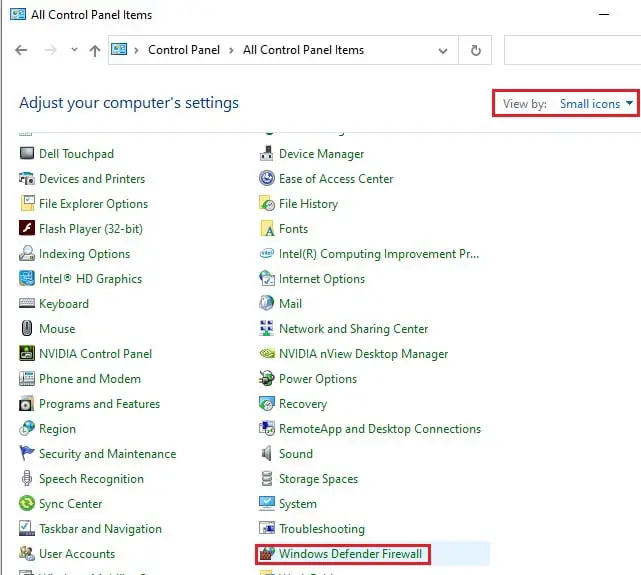Open the Sync Center text link
Screen dimensions: 641x575
click(x=70, y=504)
